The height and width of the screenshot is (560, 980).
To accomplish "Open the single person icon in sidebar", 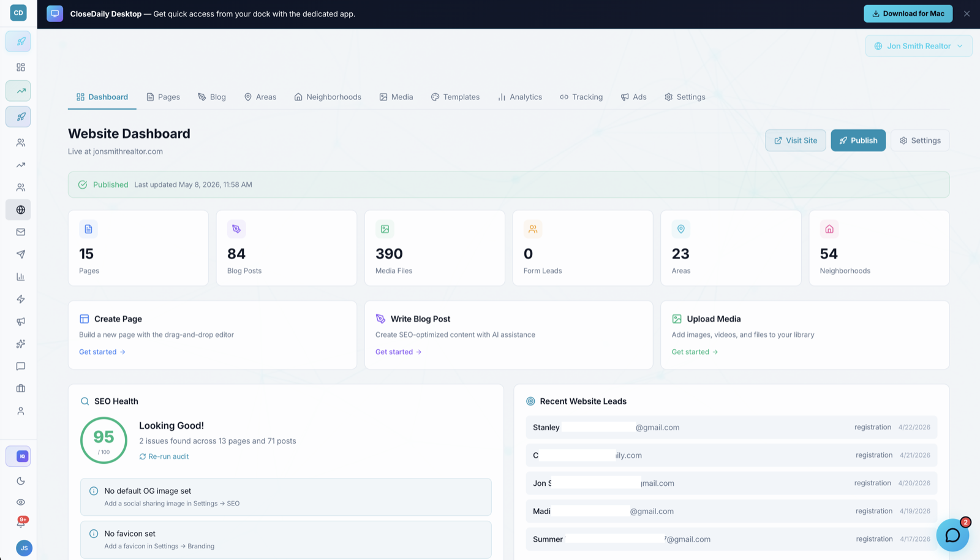I will [21, 411].
